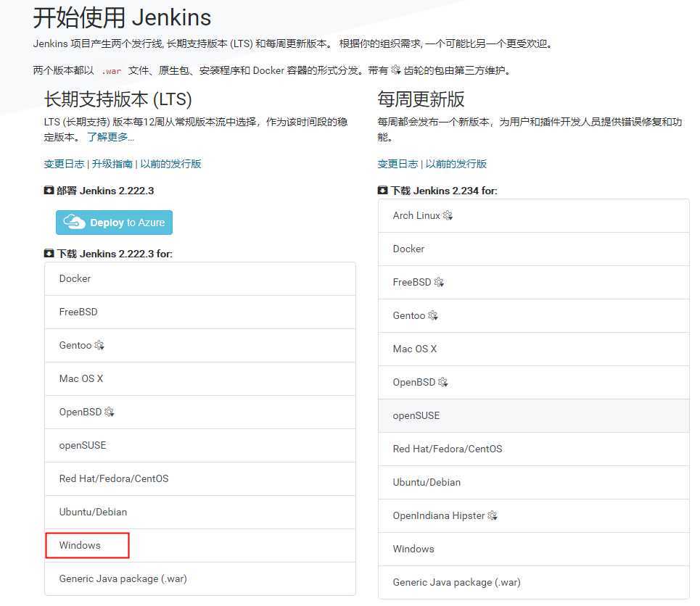Pick Mac OS X in the weekly list

pos(533,349)
